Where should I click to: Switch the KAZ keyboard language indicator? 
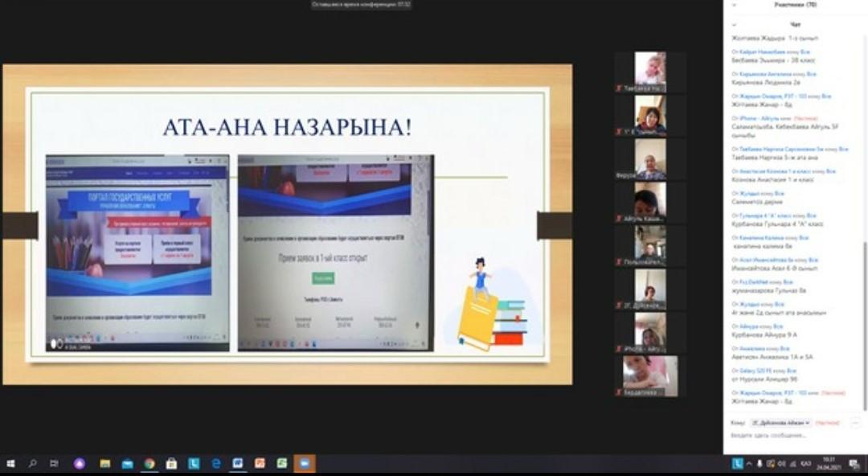pos(805,464)
